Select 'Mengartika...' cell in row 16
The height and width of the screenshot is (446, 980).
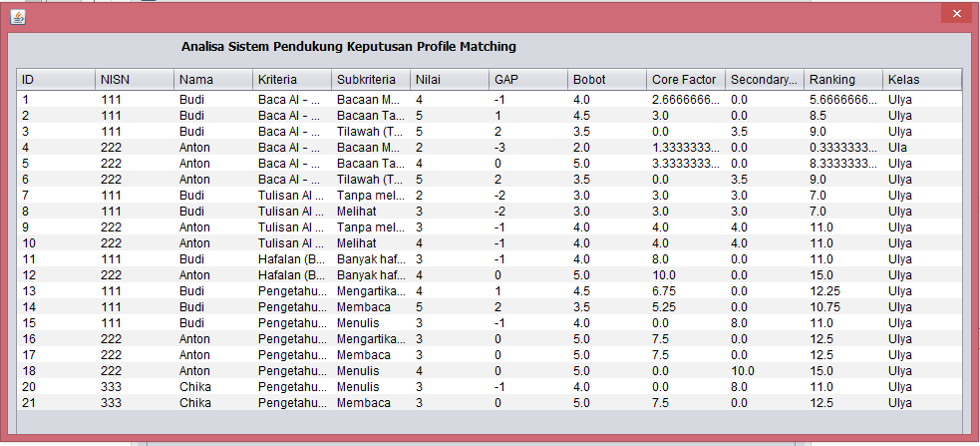pyautogui.click(x=371, y=339)
